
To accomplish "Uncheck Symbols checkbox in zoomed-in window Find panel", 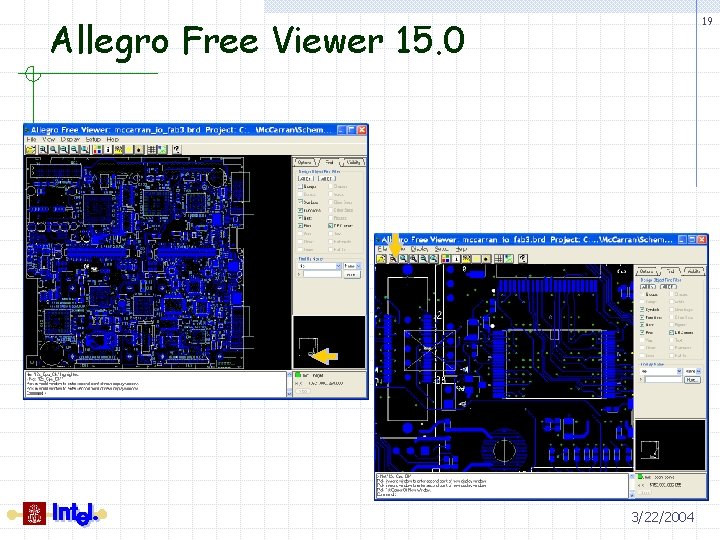I will click(x=642, y=309).
